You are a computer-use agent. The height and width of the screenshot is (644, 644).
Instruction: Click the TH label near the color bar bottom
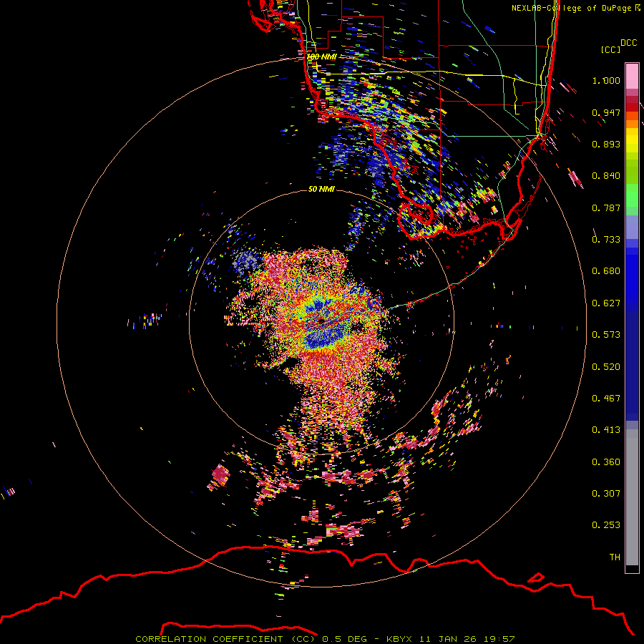pyautogui.click(x=615, y=557)
